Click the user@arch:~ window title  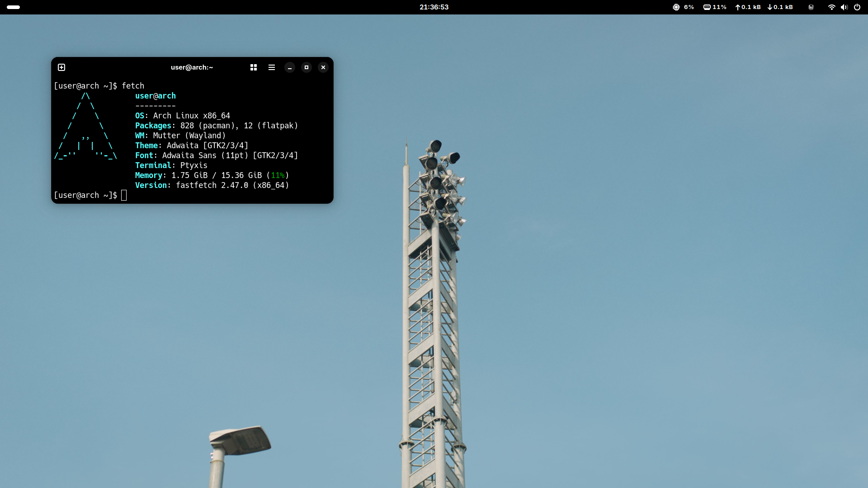[192, 67]
